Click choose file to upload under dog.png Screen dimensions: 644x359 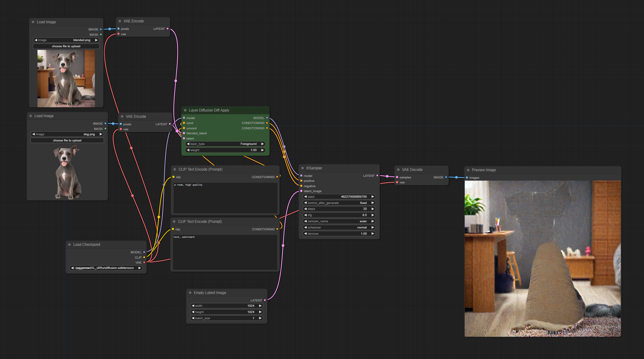67,140
